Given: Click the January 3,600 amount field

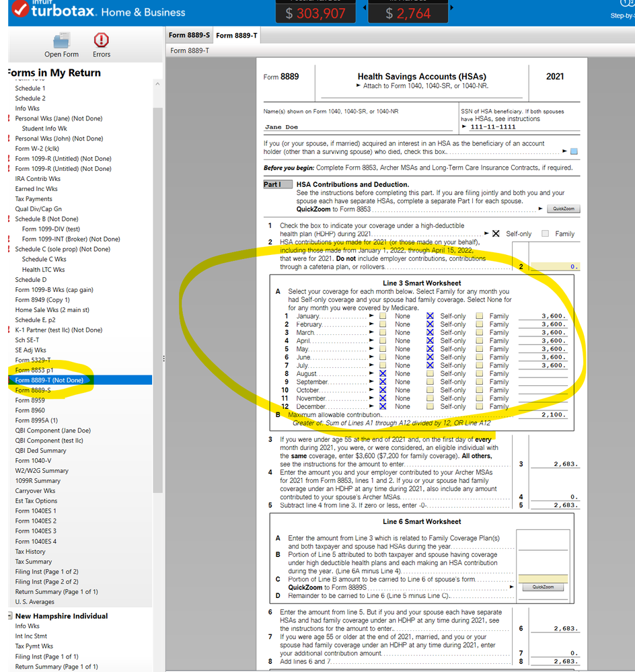Looking at the screenshot, I should tap(543, 316).
